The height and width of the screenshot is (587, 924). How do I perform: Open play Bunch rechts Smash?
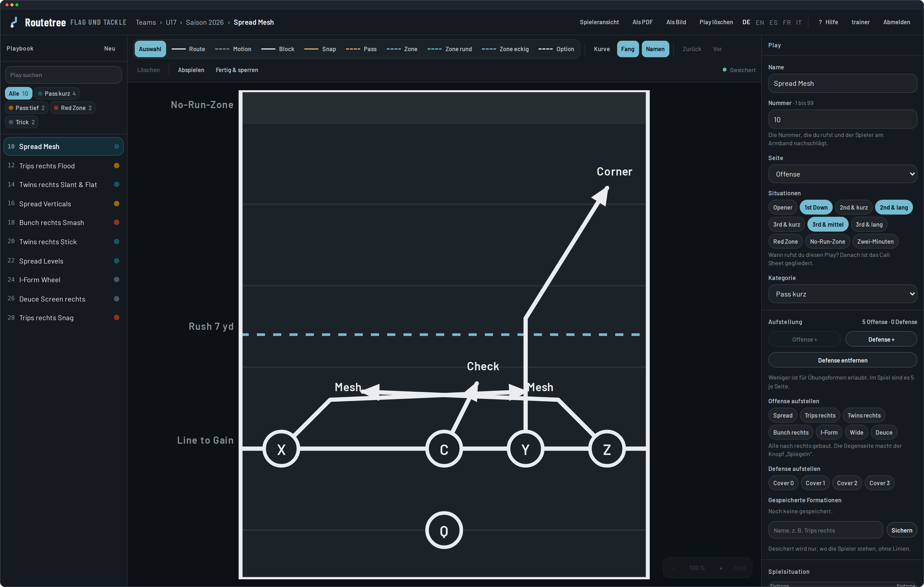(63, 223)
